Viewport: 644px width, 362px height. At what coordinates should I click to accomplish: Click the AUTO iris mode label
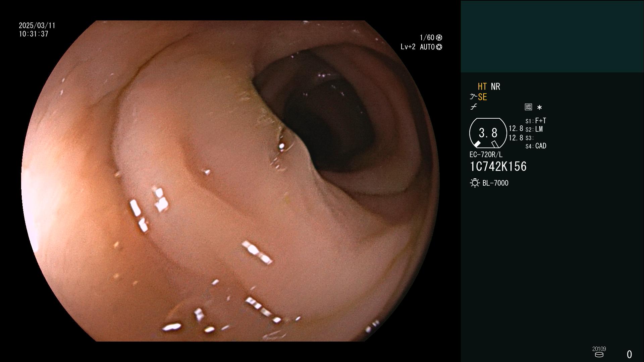coord(427,47)
